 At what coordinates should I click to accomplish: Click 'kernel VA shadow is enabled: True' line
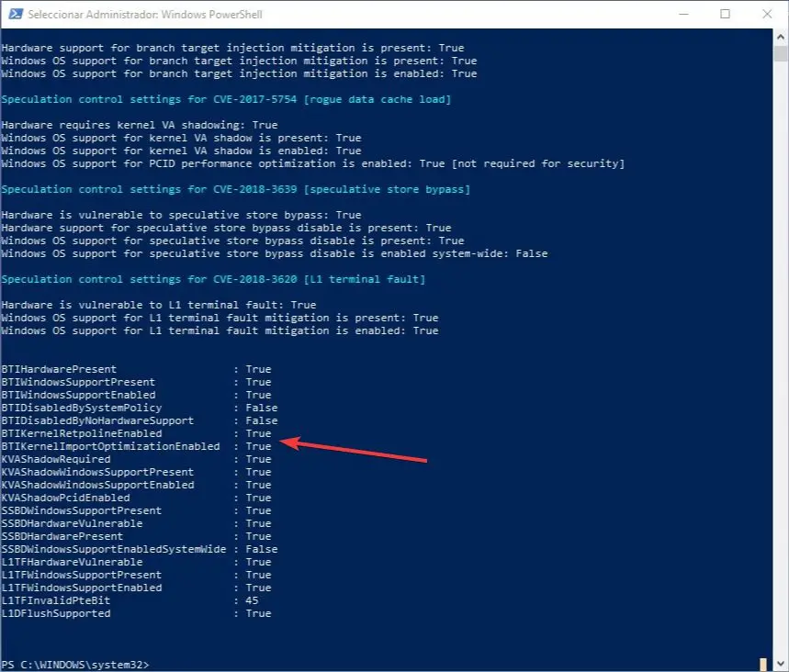pos(181,151)
